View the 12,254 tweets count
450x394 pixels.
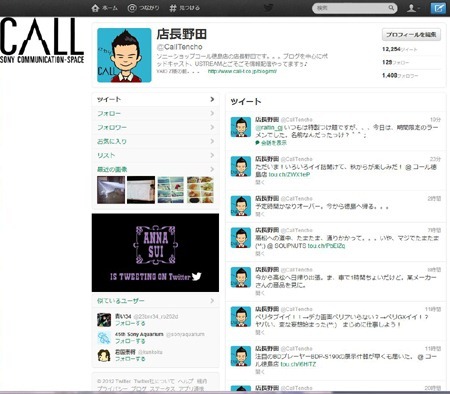[400, 49]
